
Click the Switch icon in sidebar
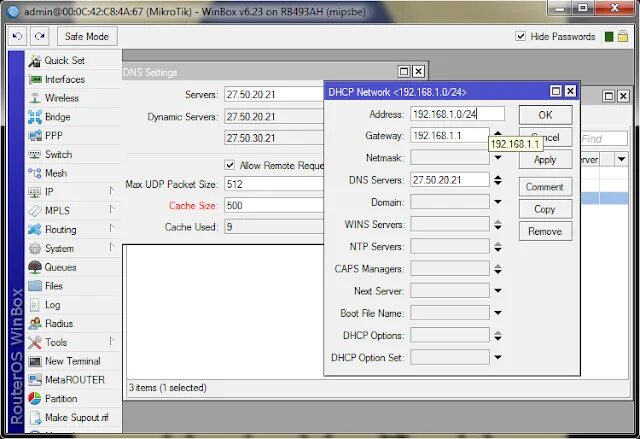[35, 155]
